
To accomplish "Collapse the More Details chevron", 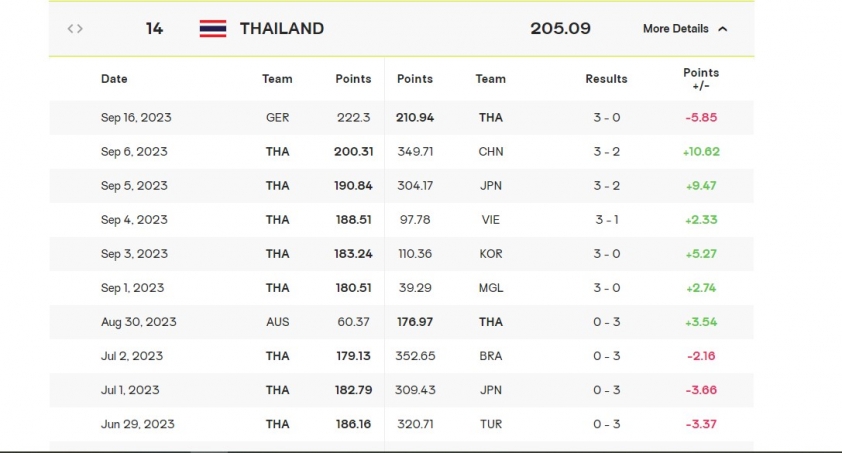I will (723, 29).
